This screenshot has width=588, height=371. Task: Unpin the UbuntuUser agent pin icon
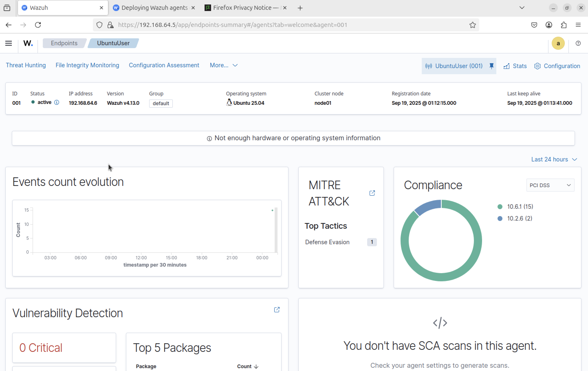(x=491, y=66)
